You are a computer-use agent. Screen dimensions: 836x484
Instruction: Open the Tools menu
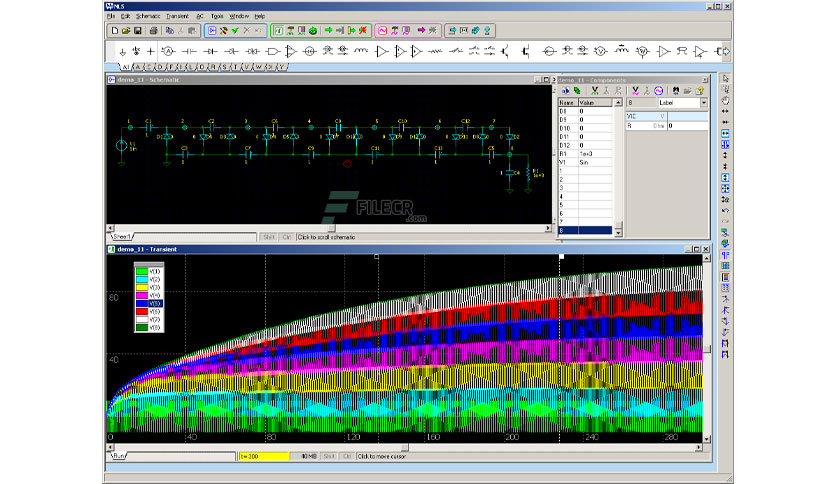click(216, 17)
